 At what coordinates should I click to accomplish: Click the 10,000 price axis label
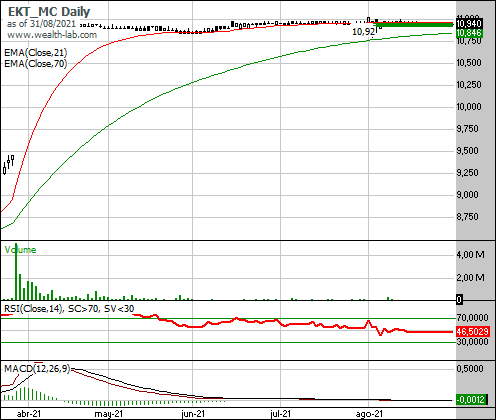(x=469, y=107)
